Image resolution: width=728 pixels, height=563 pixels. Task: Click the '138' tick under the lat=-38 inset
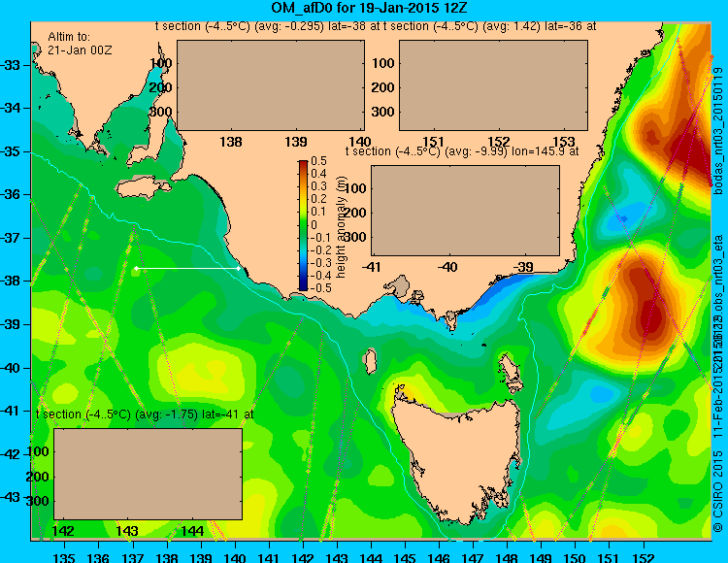(231, 142)
